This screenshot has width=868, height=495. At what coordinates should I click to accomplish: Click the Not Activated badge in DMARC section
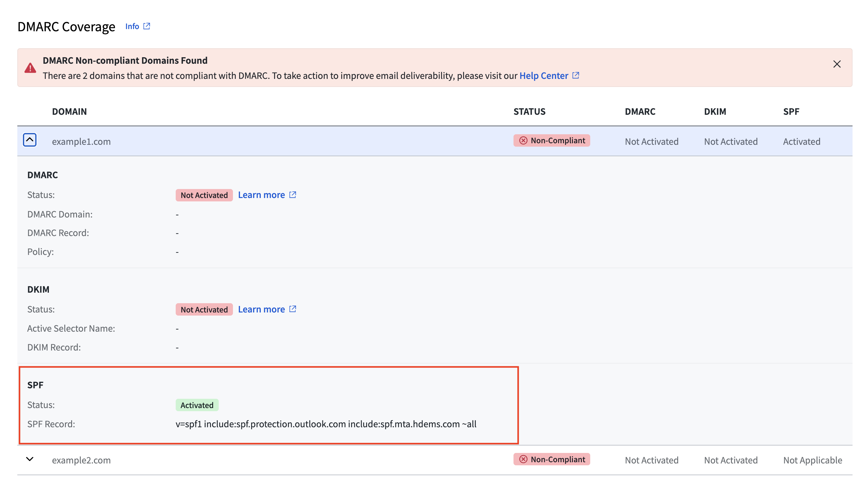click(204, 195)
